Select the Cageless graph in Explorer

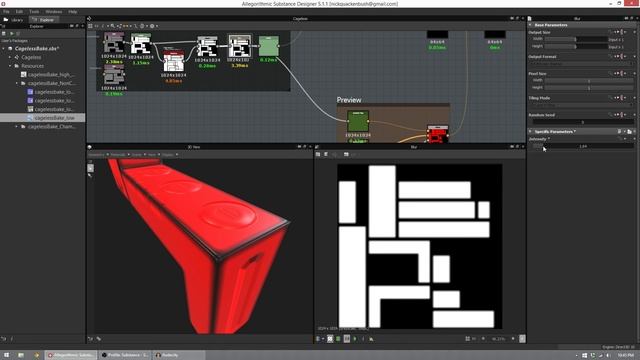(x=27, y=58)
